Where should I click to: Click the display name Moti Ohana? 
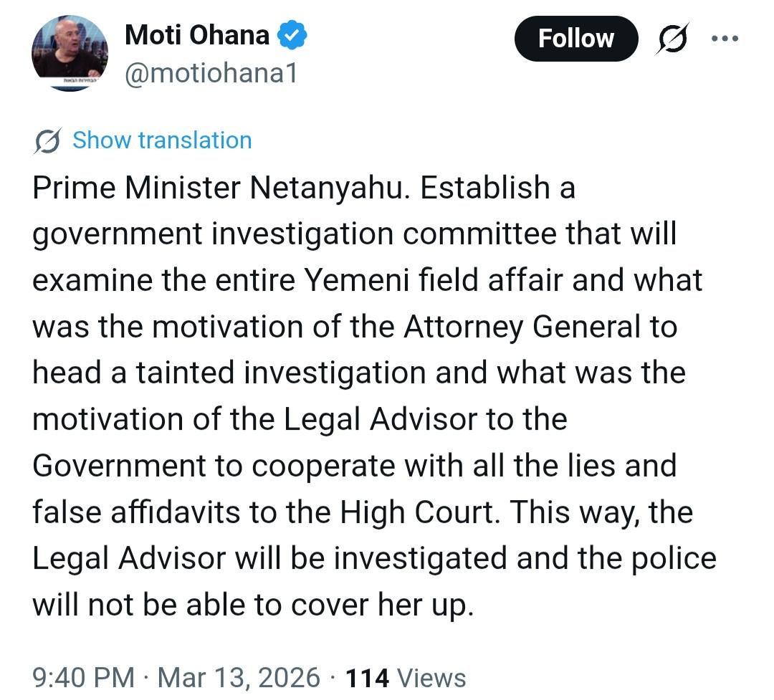click(196, 35)
